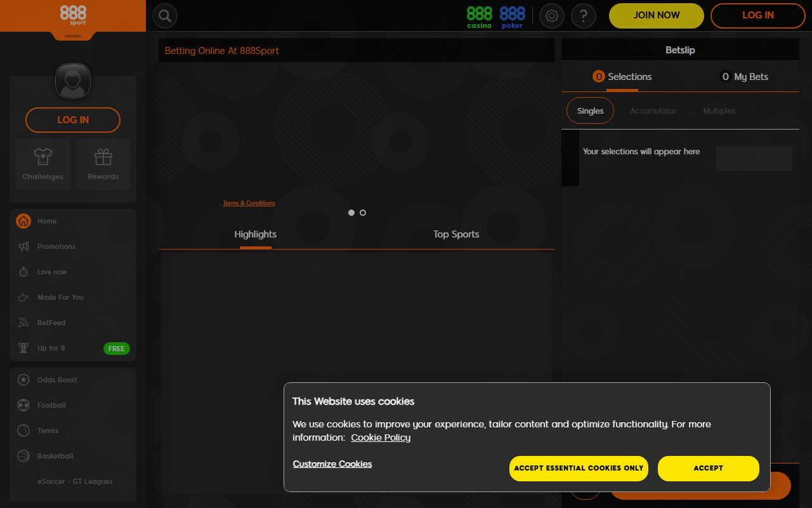Go to 888 casino logo

tap(480, 17)
